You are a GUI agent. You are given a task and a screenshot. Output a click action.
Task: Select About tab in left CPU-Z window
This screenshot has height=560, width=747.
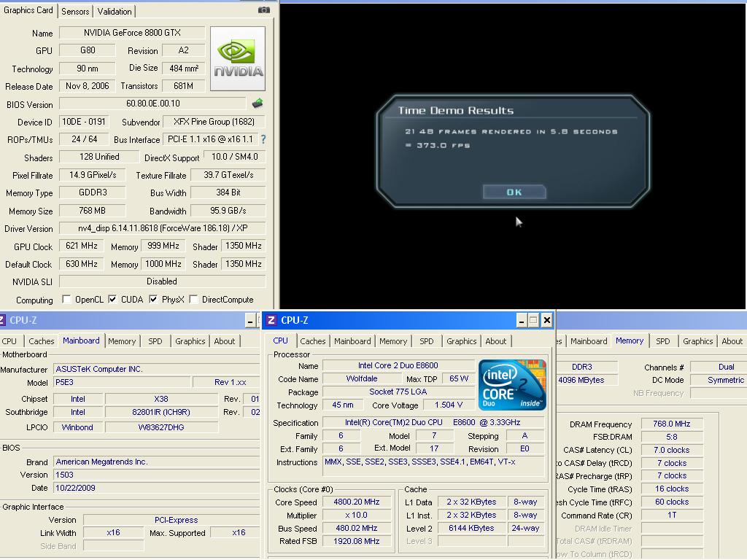(x=225, y=341)
